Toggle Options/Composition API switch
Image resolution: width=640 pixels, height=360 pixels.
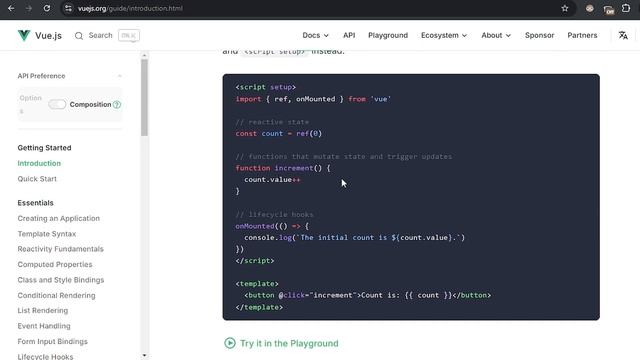[57, 104]
